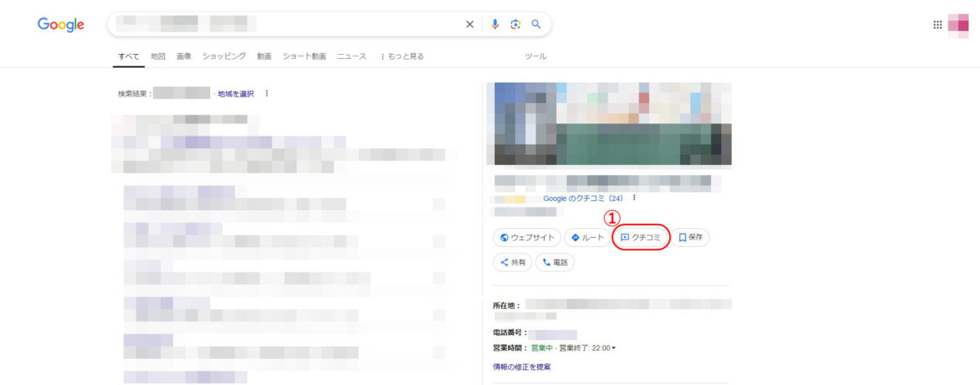Click the ルート directions button
Screen dimensions: 980x385
pyautogui.click(x=587, y=238)
